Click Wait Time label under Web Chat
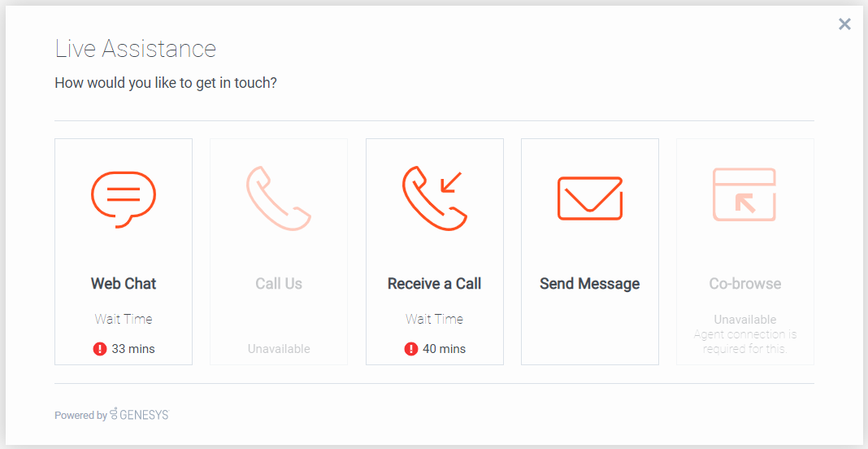Image resolution: width=868 pixels, height=449 pixels. [124, 320]
